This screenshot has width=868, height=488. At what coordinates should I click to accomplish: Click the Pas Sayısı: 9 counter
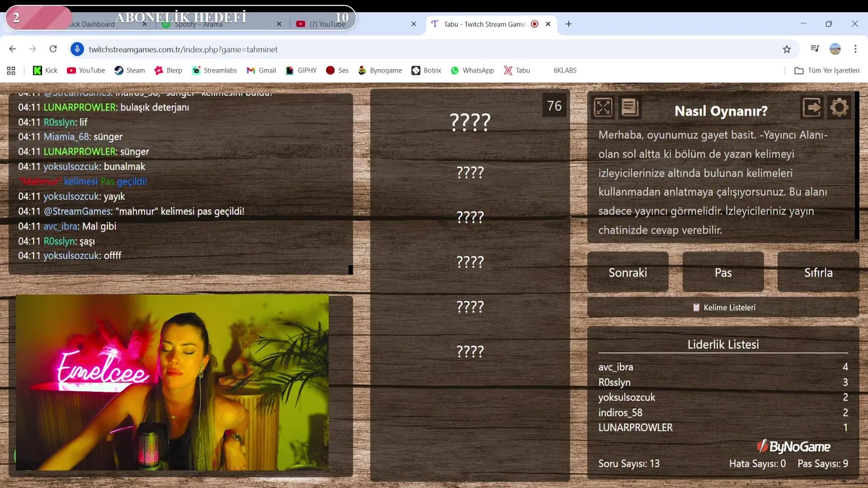pyautogui.click(x=823, y=464)
